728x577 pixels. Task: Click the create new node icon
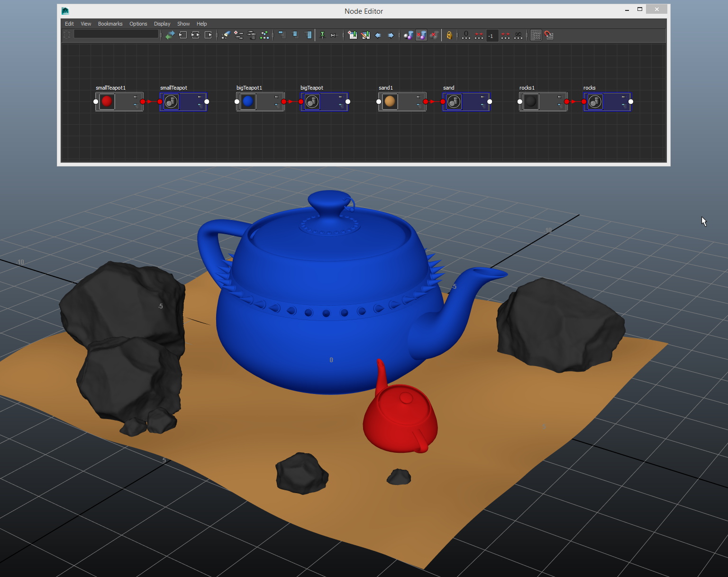238,35
